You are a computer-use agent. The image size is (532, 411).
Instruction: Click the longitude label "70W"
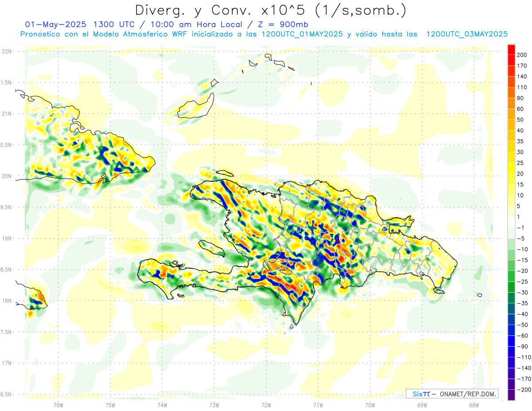click(x=370, y=405)
